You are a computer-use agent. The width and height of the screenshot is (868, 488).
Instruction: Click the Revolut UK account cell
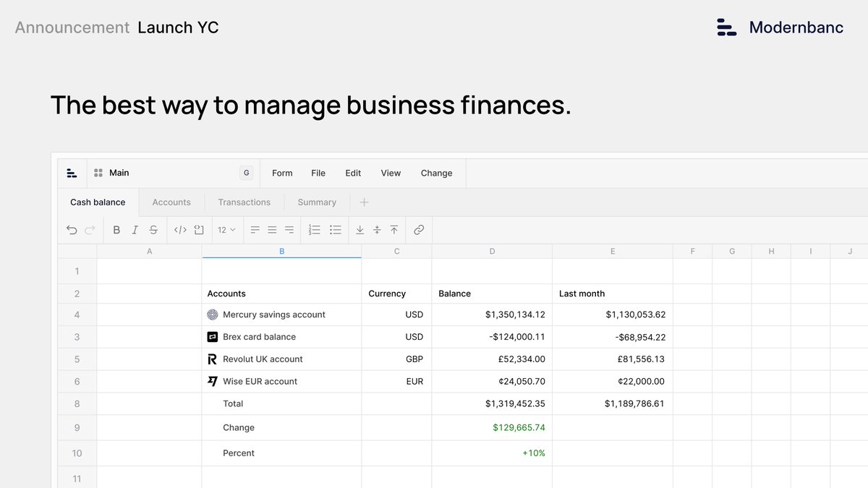[x=281, y=359]
